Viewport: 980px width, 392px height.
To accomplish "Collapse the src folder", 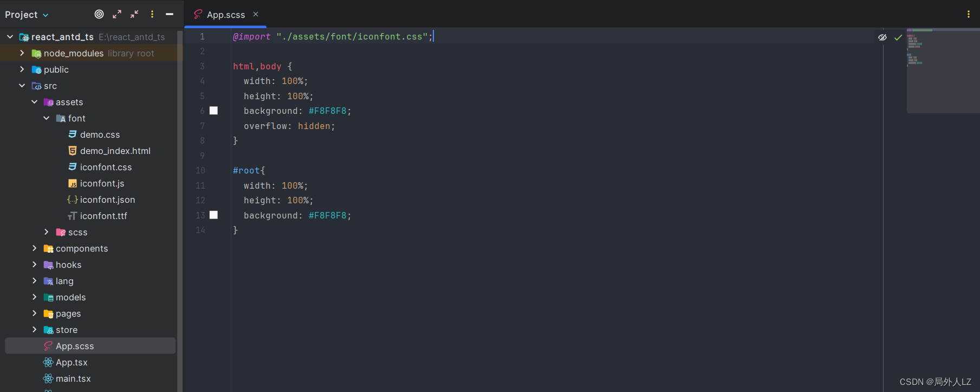I will [22, 86].
